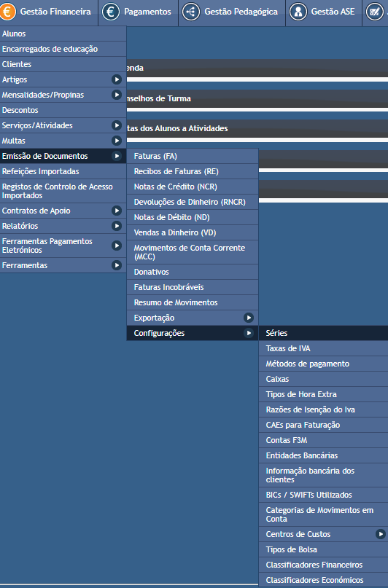The height and width of the screenshot is (588, 388).
Task: Expand the Exportação submenu arrow
Action: [249, 318]
